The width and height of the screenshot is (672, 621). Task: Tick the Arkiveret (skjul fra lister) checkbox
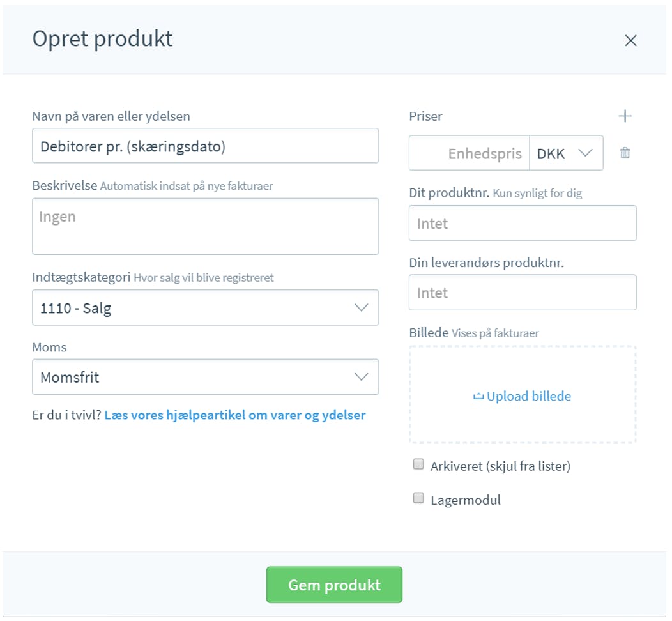[418, 464]
